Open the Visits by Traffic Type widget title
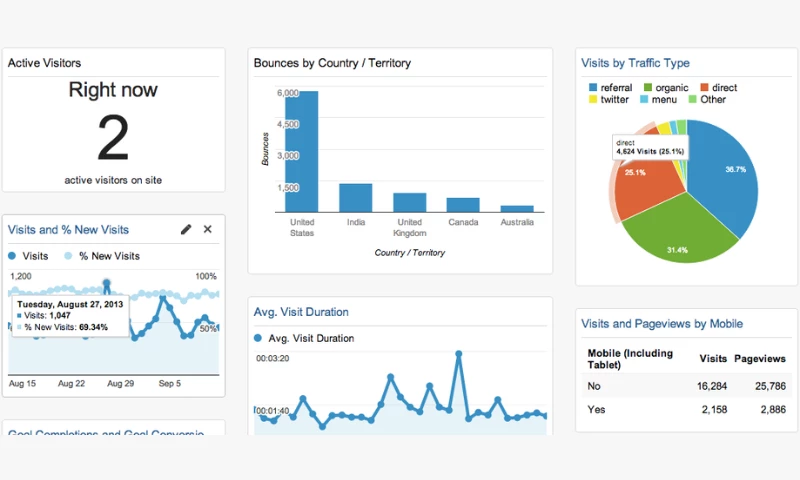Screen dimensions: 800x480 (x=635, y=63)
